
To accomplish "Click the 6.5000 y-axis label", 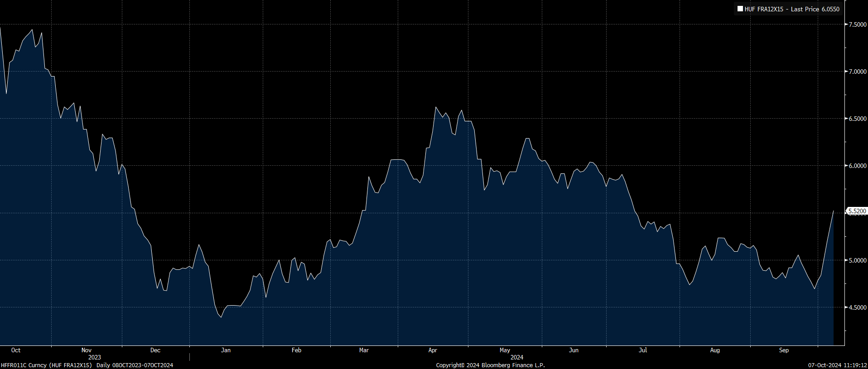I will 858,119.
